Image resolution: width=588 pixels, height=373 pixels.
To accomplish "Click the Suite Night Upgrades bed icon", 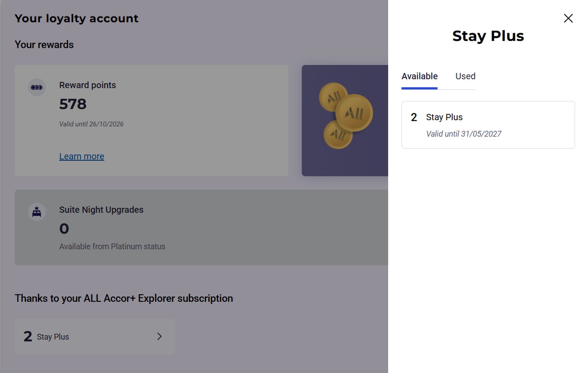I will coord(37,212).
